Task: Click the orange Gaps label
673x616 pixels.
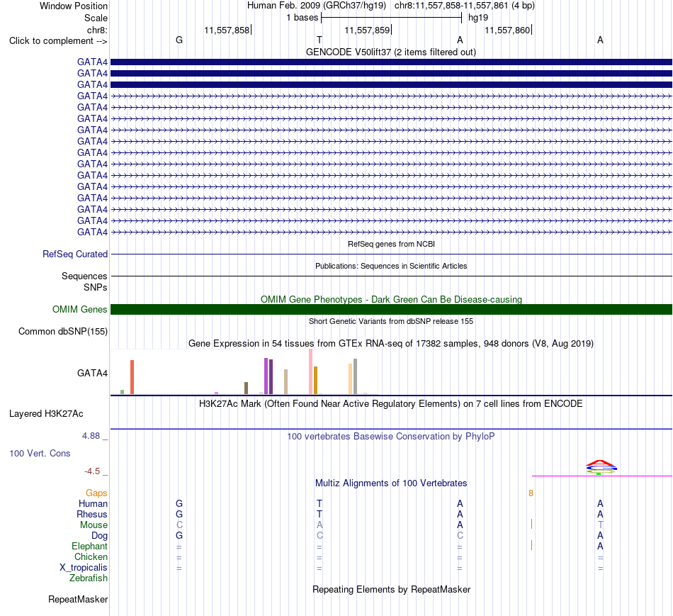Action: (x=96, y=493)
